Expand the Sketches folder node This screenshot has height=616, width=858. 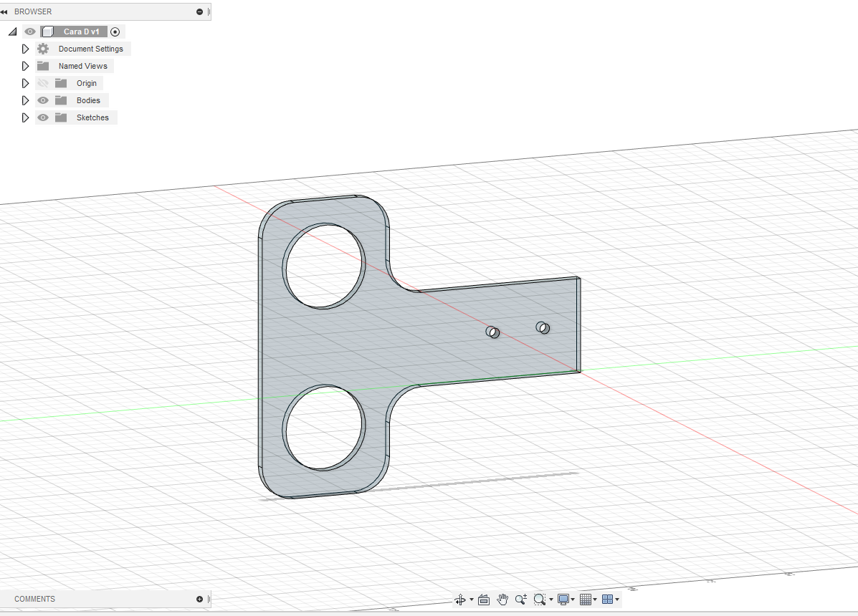[x=25, y=117]
